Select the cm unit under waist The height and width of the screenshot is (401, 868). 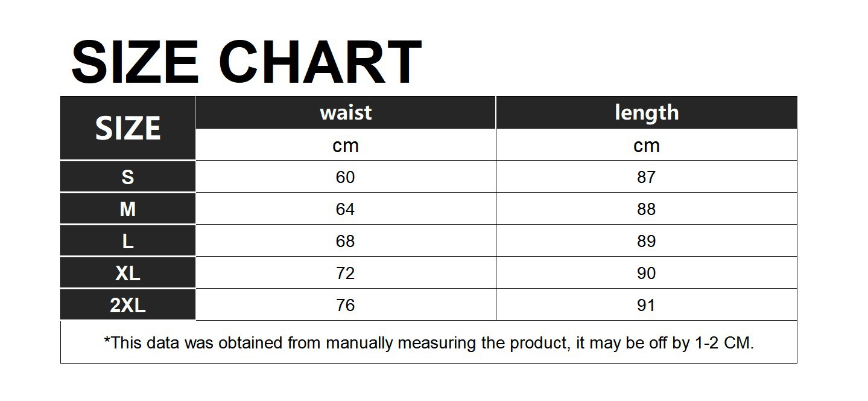tap(346, 146)
